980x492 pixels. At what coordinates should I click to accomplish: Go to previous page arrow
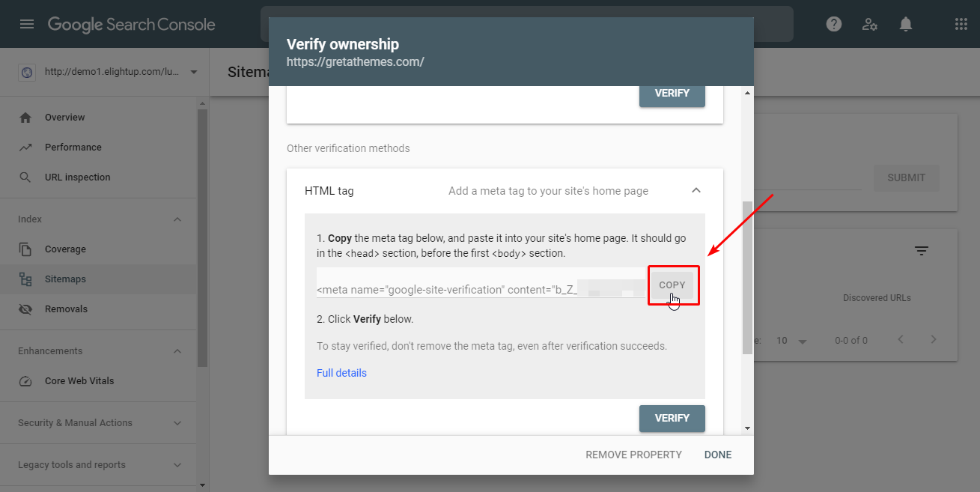click(901, 340)
